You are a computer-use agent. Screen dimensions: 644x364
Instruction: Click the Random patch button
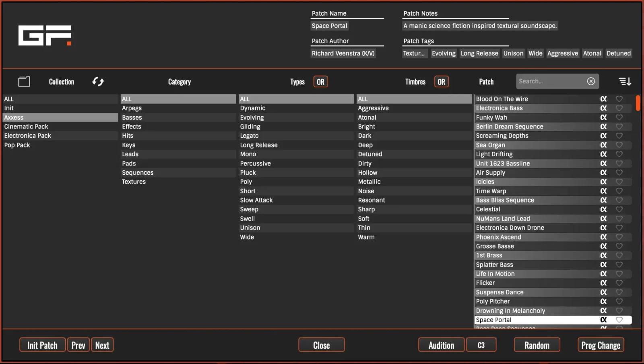pos(537,345)
